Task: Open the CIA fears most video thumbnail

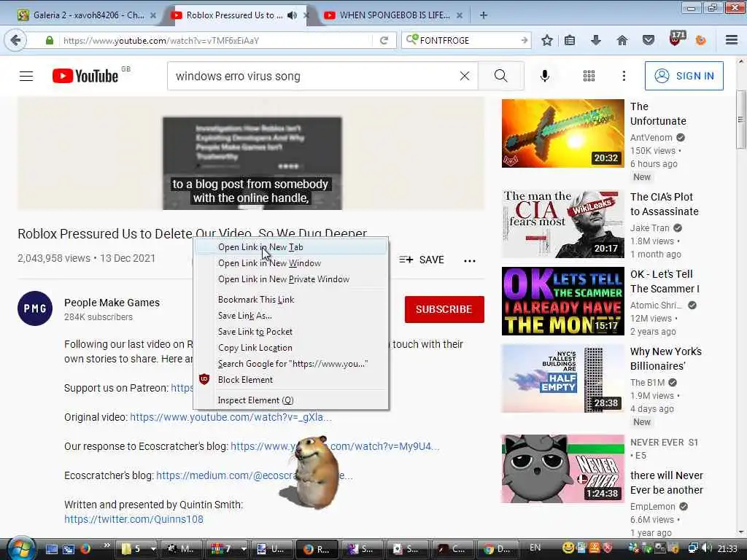Action: (x=562, y=224)
